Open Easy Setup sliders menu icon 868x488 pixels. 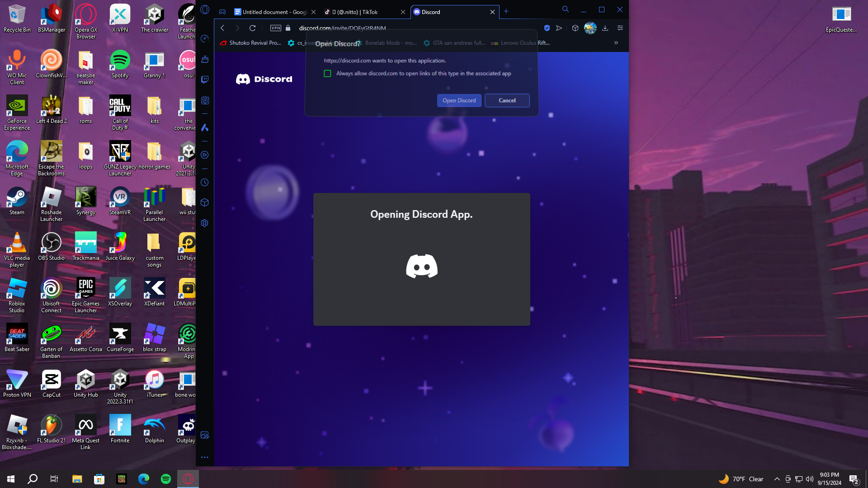click(x=620, y=28)
